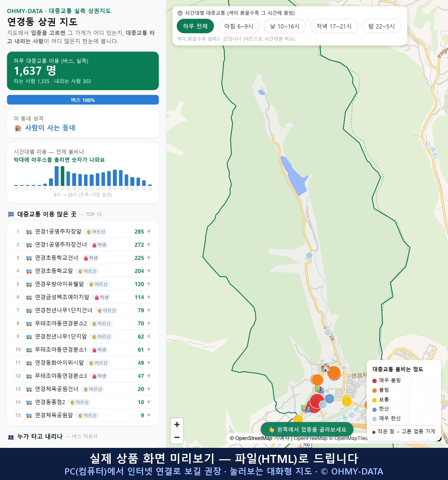
Task: Click the orange 붐빔 legend swatch
Action: pyautogui.click(x=374, y=390)
